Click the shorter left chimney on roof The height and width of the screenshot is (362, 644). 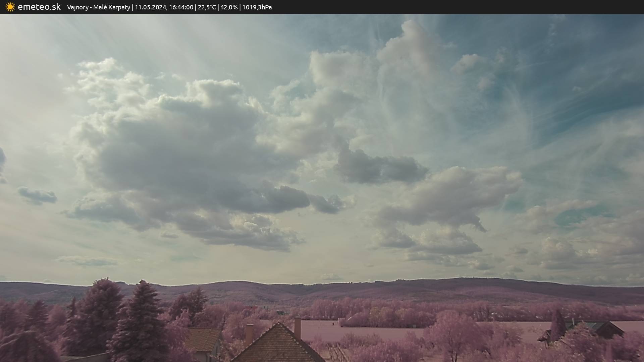click(249, 334)
